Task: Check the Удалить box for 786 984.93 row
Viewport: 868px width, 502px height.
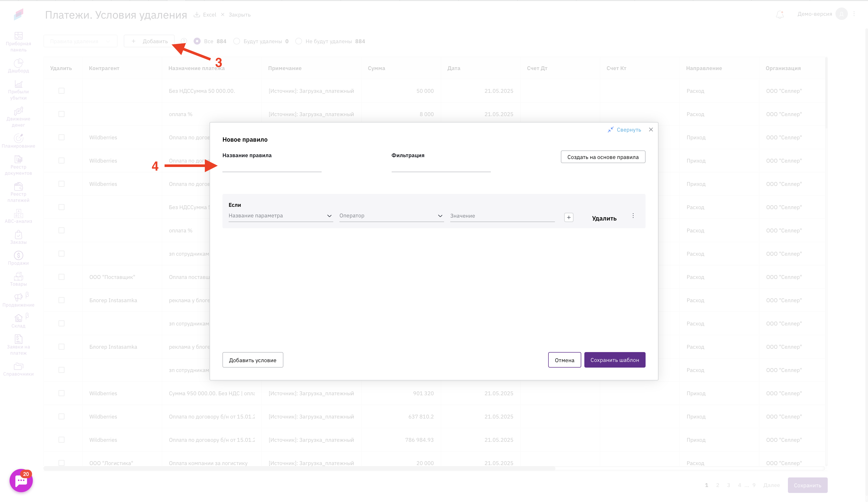Action: (x=61, y=440)
